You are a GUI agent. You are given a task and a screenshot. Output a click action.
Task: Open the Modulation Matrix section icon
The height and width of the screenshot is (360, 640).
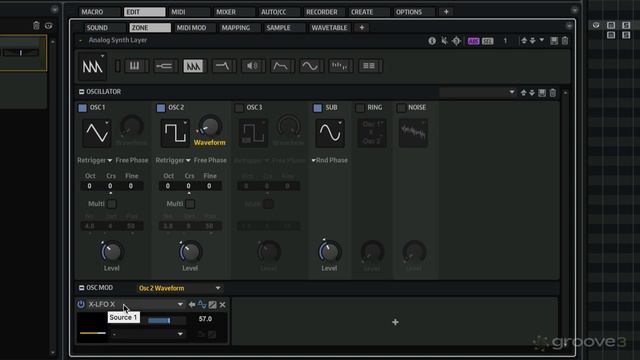pyautogui.click(x=369, y=66)
